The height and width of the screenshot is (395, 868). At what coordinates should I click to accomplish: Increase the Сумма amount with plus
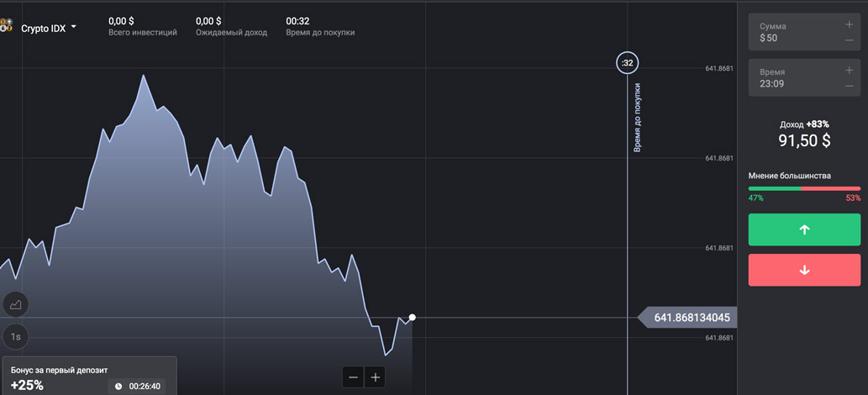pos(850,24)
